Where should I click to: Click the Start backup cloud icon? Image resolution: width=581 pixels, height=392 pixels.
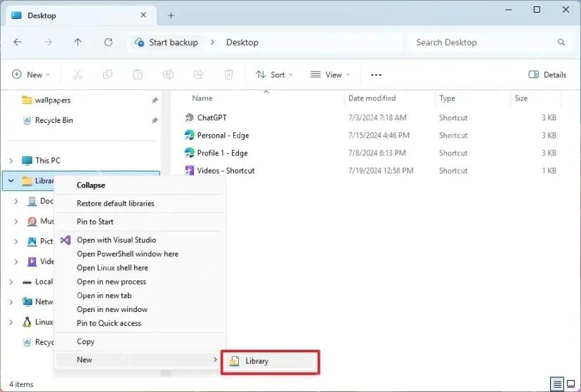click(139, 42)
